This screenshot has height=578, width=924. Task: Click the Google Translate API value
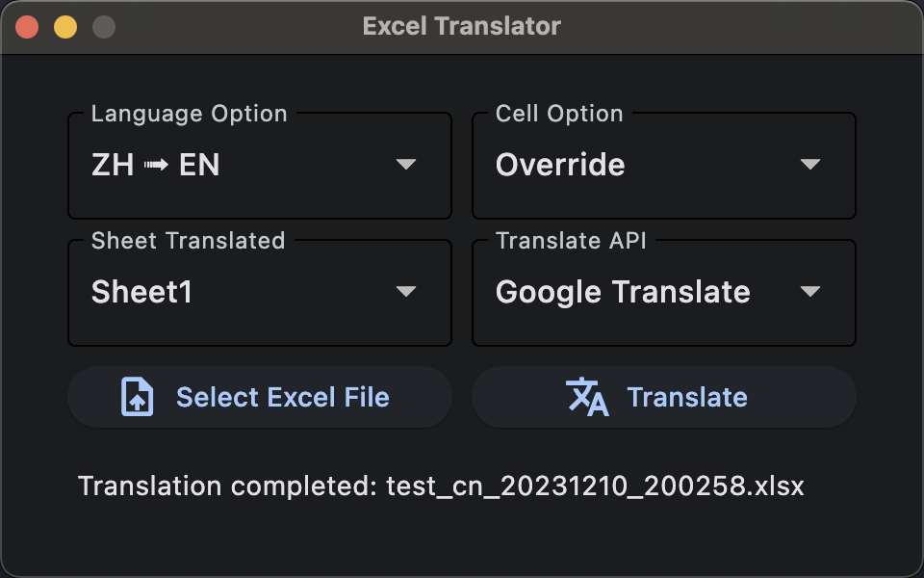pos(623,292)
